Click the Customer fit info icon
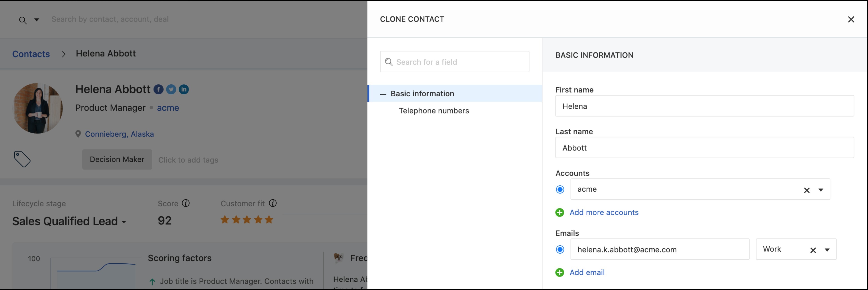The image size is (868, 290). pos(273,203)
